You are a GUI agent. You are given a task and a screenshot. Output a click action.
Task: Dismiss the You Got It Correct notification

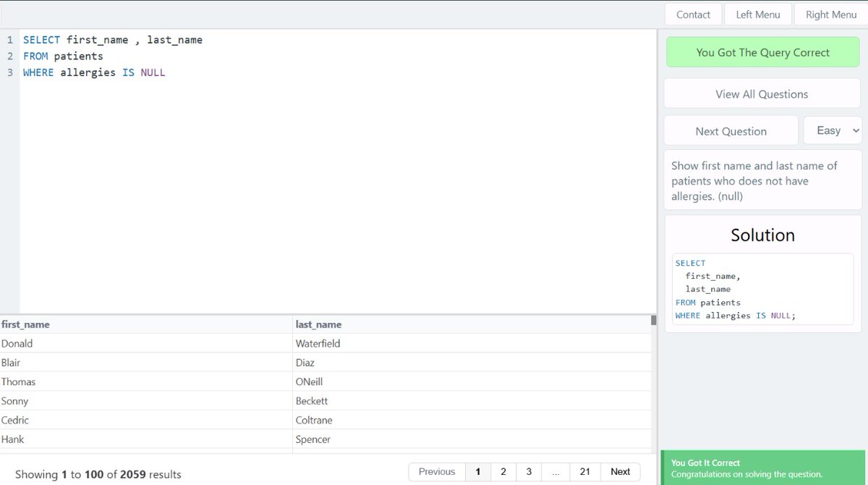click(764, 468)
